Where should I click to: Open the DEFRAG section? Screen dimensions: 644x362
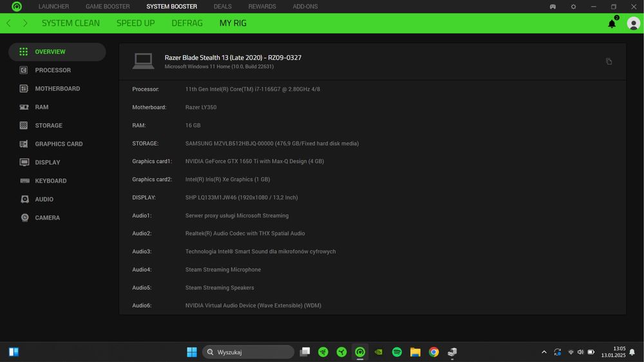coord(187,23)
